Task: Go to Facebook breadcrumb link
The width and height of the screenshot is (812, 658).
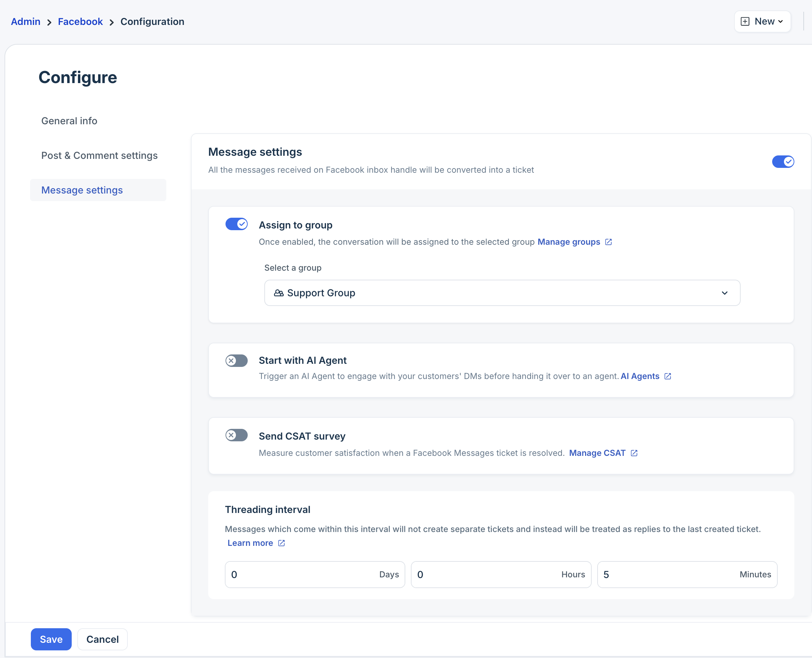Action: pyautogui.click(x=80, y=21)
